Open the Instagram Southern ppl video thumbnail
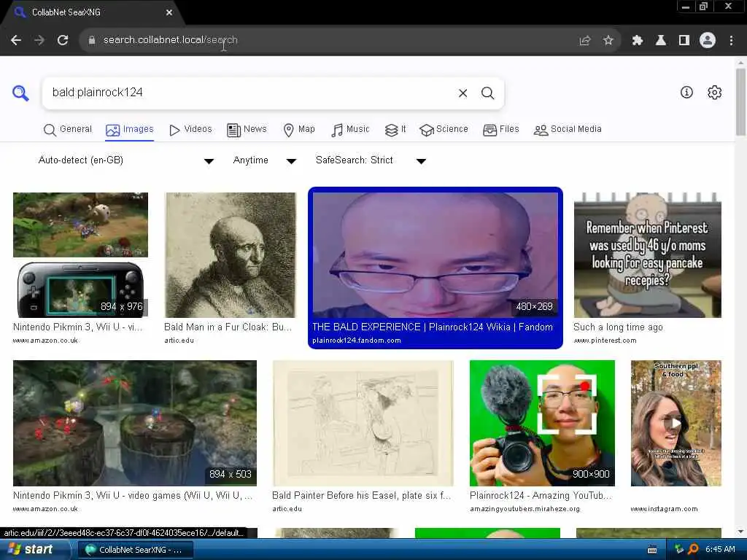Screen dimensions: 747x560 [x=676, y=423]
